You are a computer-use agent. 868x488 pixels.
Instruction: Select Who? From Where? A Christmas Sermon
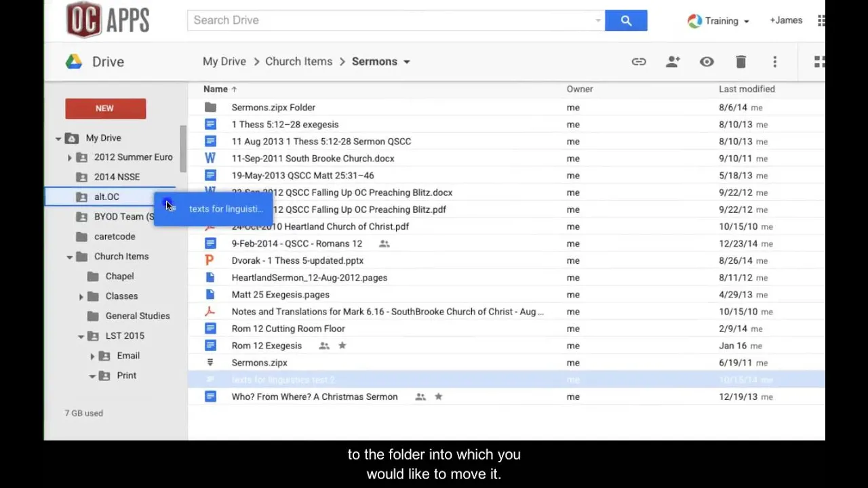315,396
